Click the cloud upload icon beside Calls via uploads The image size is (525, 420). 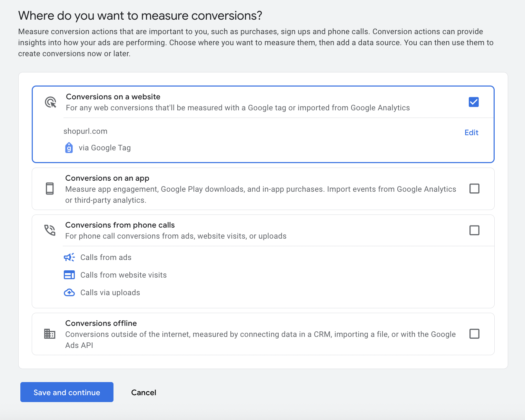pyautogui.click(x=69, y=292)
